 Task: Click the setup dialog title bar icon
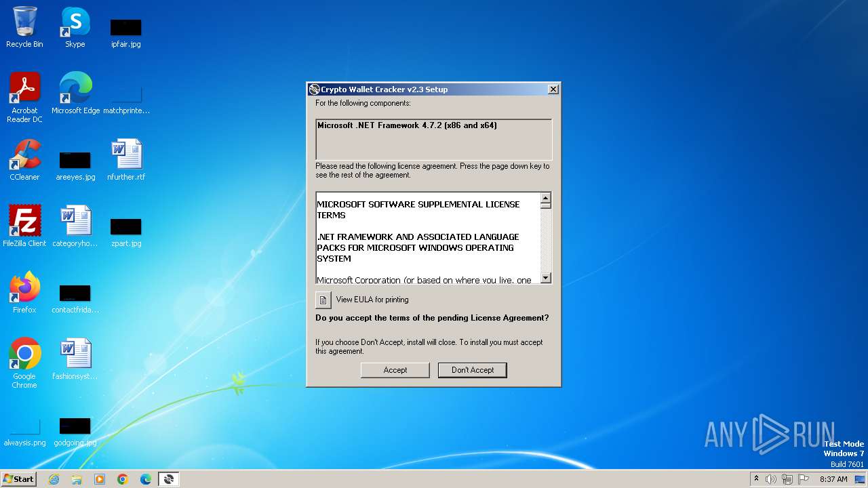coord(314,89)
